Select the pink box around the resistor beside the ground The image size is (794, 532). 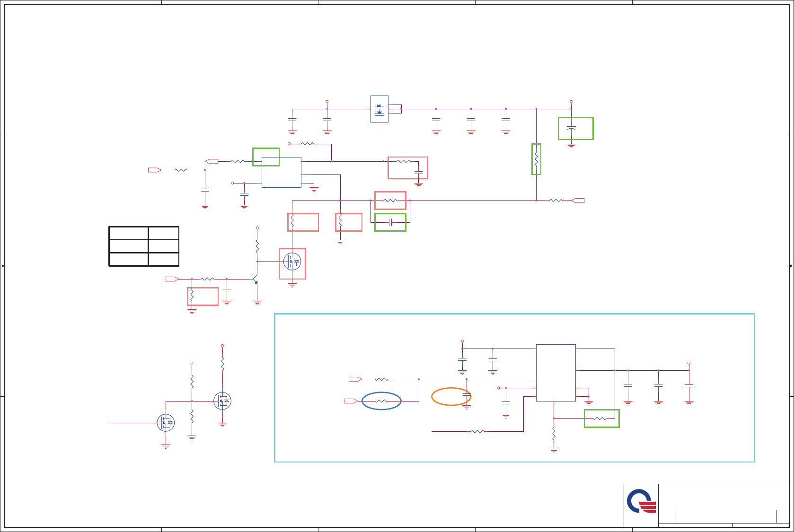coord(349,222)
